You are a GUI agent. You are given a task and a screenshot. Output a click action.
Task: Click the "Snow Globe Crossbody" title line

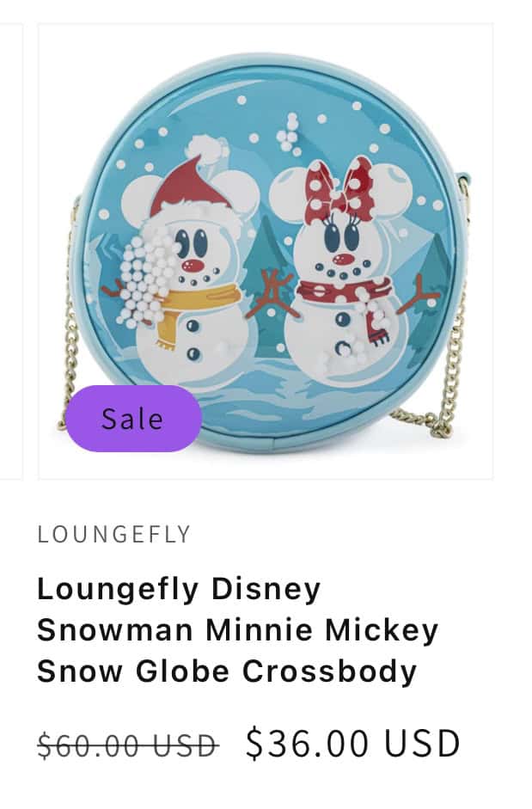(227, 671)
